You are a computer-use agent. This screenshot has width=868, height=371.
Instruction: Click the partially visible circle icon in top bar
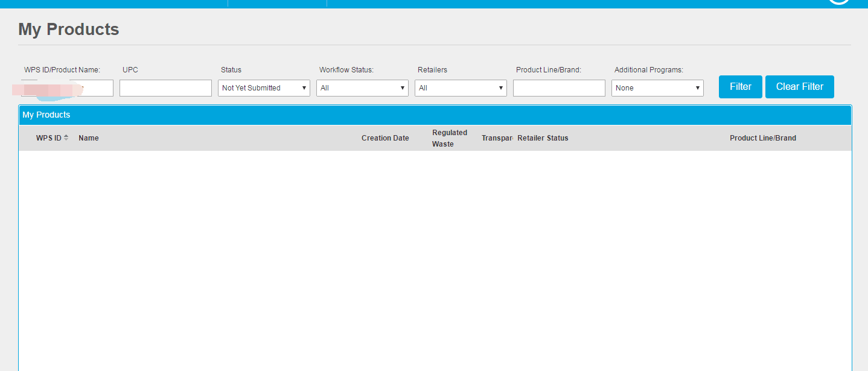(x=839, y=2)
